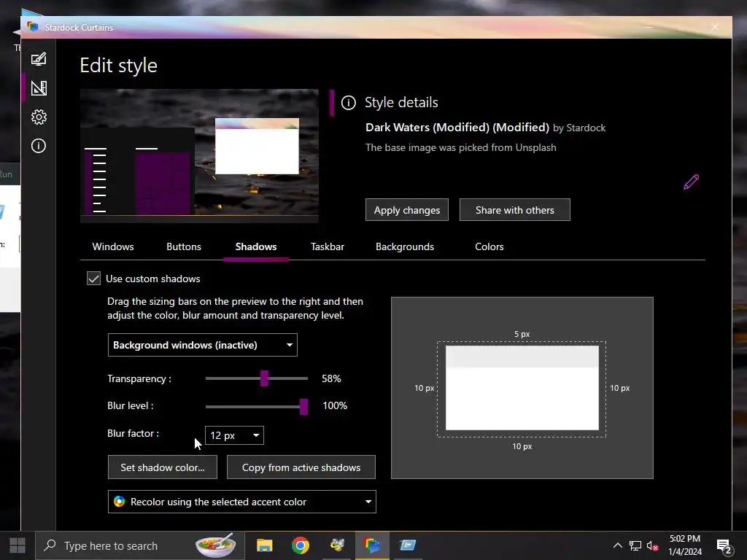Toggle Use custom shadows checkbox
Image resolution: width=747 pixels, height=560 pixels.
pyautogui.click(x=93, y=279)
